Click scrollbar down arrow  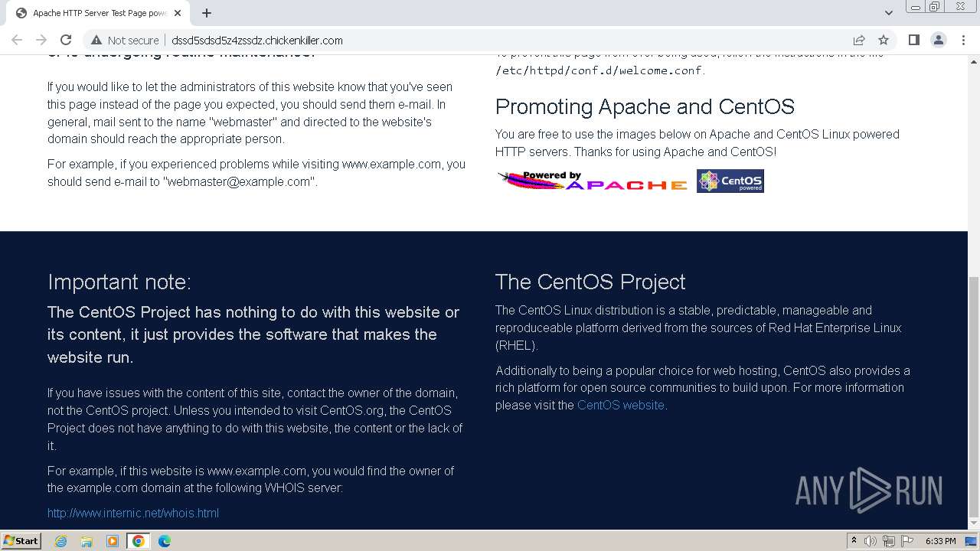coord(974,524)
